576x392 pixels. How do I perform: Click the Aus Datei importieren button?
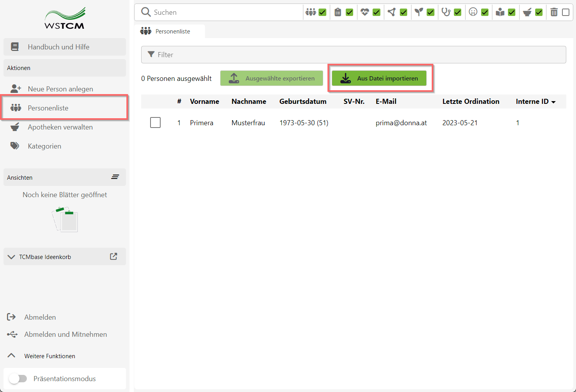pyautogui.click(x=379, y=78)
